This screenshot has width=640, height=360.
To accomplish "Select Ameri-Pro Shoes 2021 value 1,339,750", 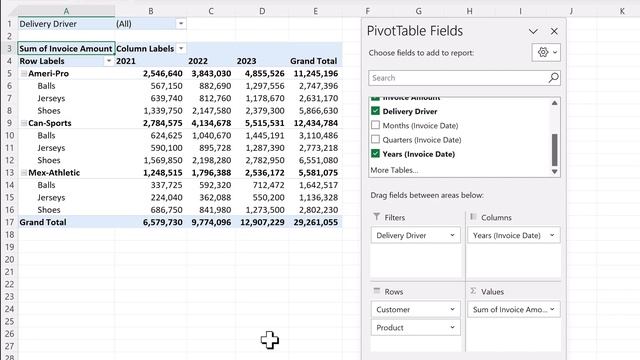I will (151, 111).
